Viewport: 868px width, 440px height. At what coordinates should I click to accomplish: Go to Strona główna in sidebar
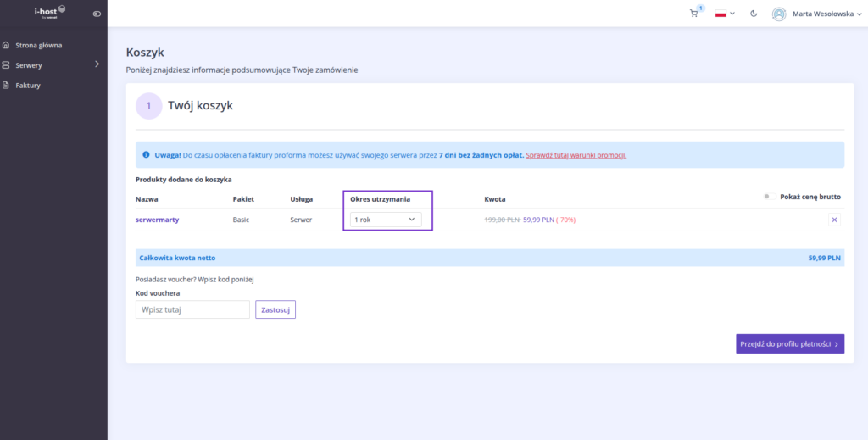click(39, 45)
